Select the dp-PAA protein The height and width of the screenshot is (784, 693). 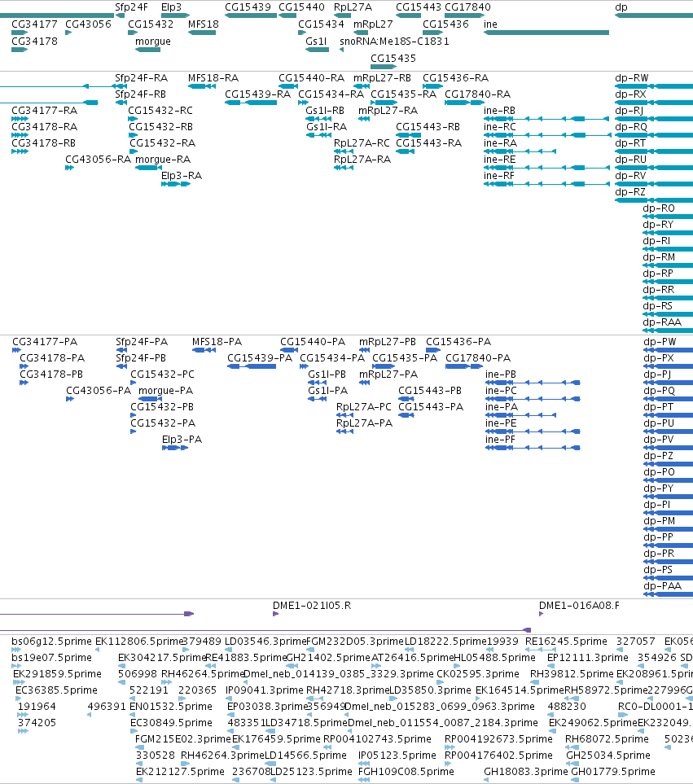[668, 594]
